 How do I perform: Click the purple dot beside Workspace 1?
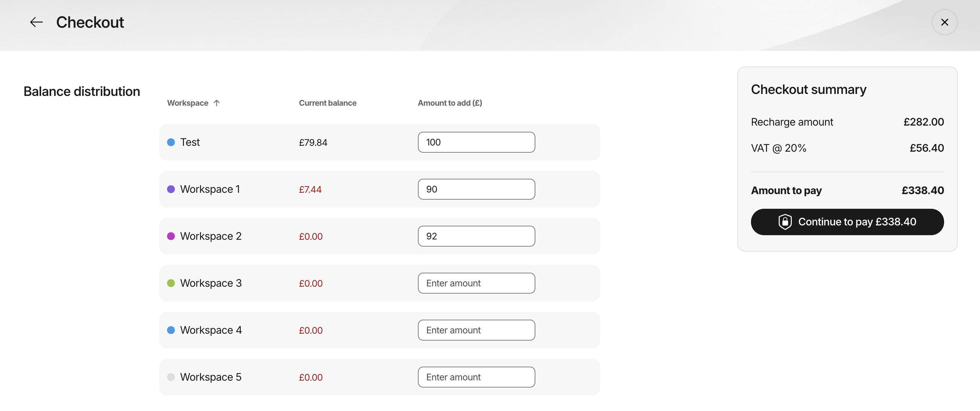pyautogui.click(x=171, y=189)
